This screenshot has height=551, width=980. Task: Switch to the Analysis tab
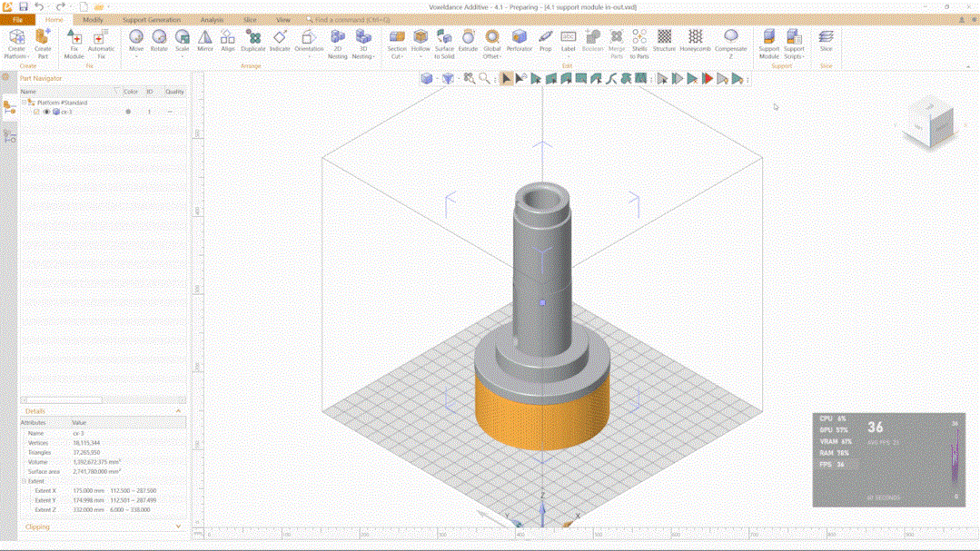pos(212,20)
